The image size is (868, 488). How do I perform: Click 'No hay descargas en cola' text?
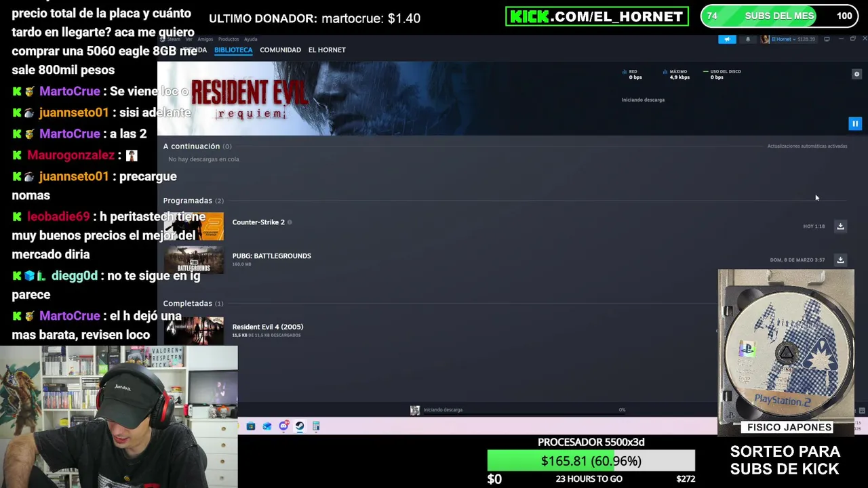pyautogui.click(x=203, y=159)
